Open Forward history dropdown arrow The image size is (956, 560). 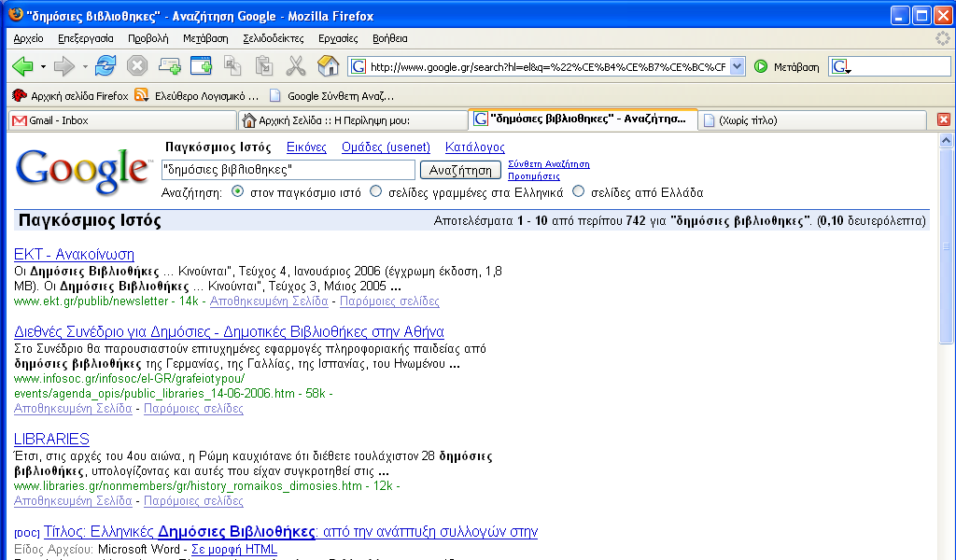85,66
